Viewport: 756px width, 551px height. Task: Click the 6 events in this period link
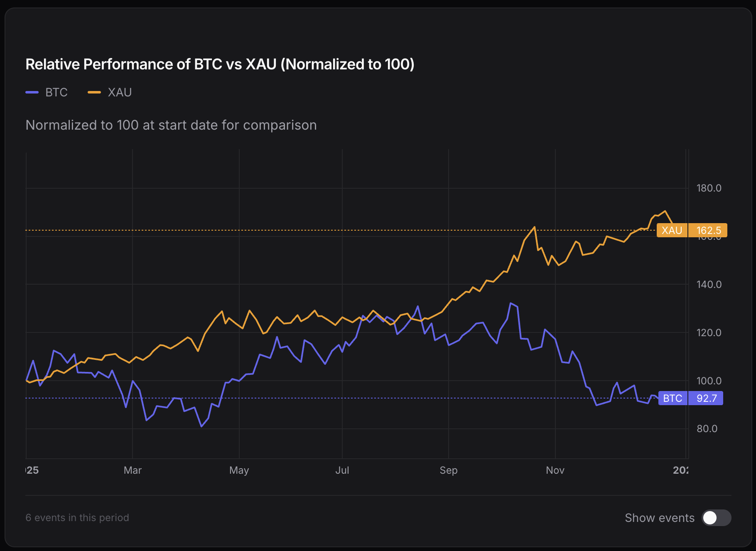(x=77, y=518)
